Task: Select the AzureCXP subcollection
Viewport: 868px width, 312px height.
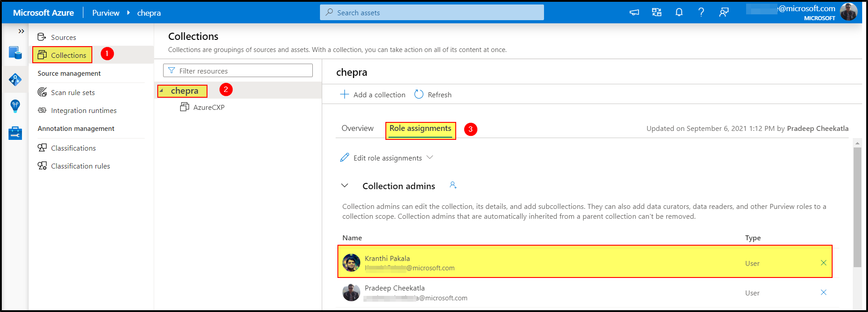Action: tap(209, 107)
